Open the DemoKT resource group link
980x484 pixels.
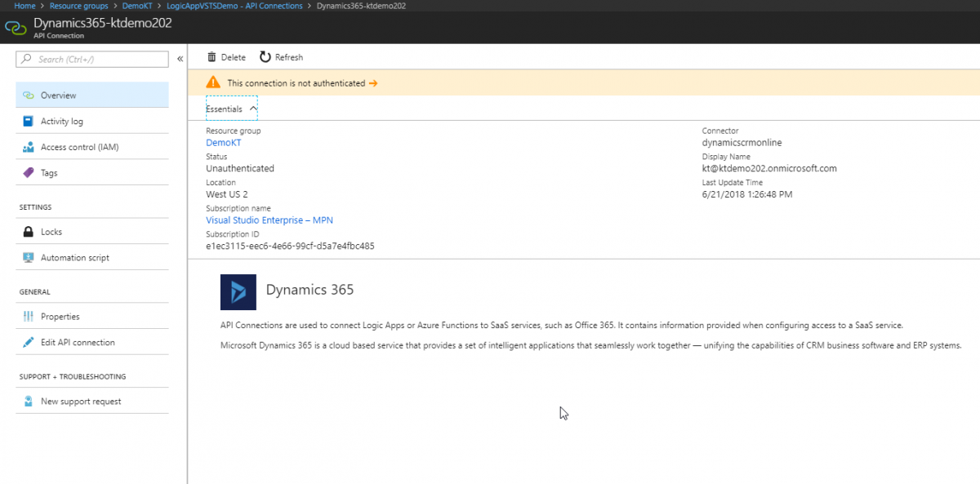pos(224,143)
